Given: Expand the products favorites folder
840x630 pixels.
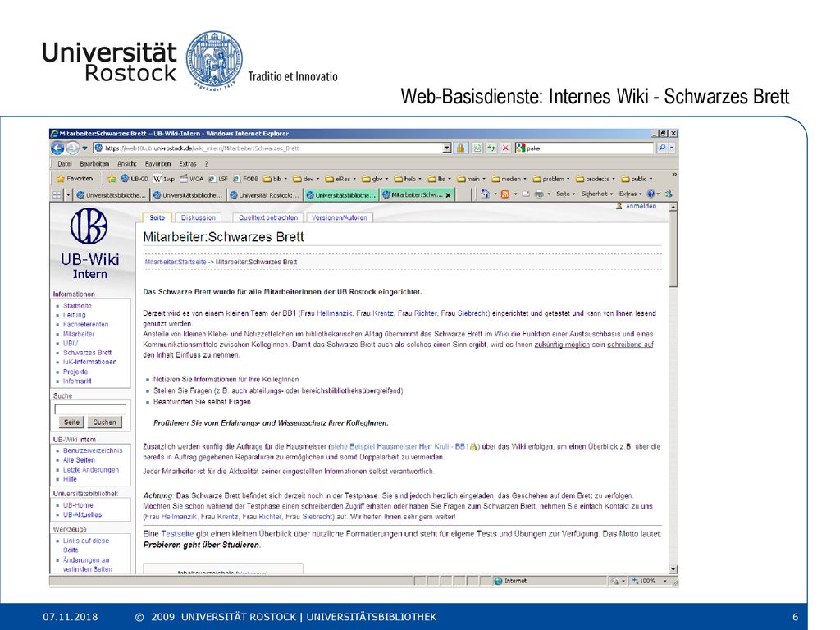Looking at the screenshot, I should 596,179.
